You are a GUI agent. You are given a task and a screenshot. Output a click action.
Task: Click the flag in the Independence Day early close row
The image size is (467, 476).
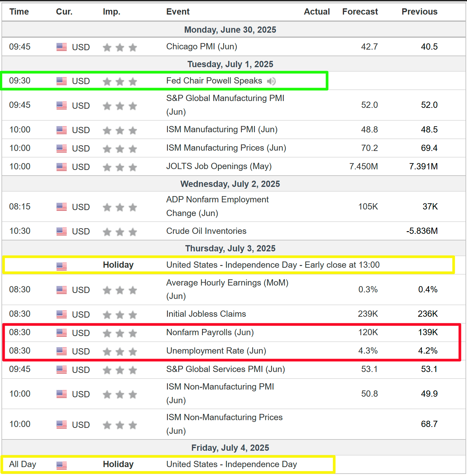coord(61,266)
